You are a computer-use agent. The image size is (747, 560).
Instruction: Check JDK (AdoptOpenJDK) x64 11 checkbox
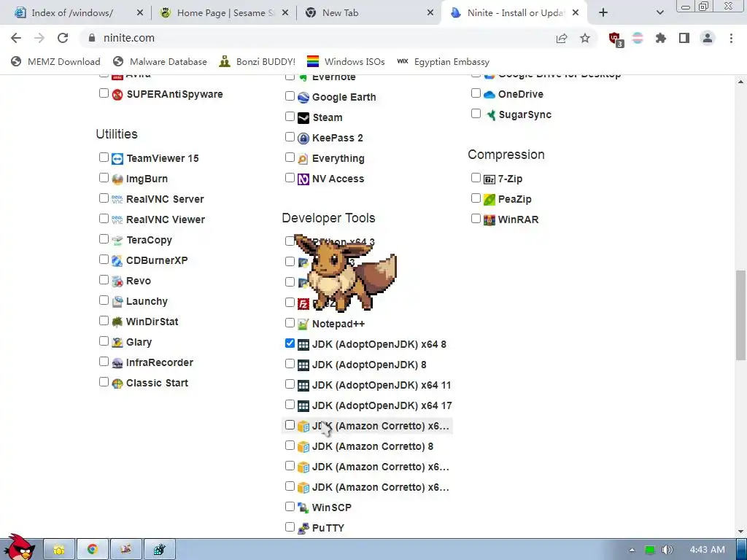pos(290,384)
